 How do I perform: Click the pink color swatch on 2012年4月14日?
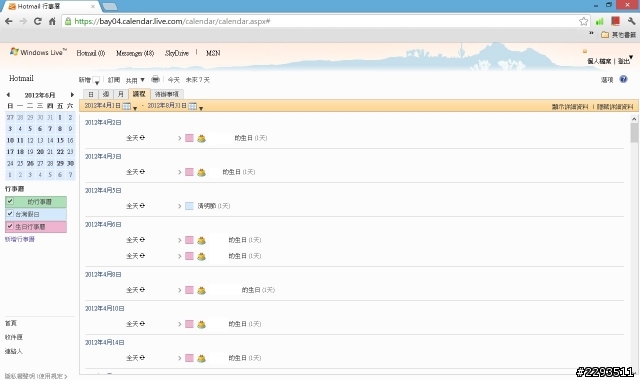pyautogui.click(x=189, y=358)
